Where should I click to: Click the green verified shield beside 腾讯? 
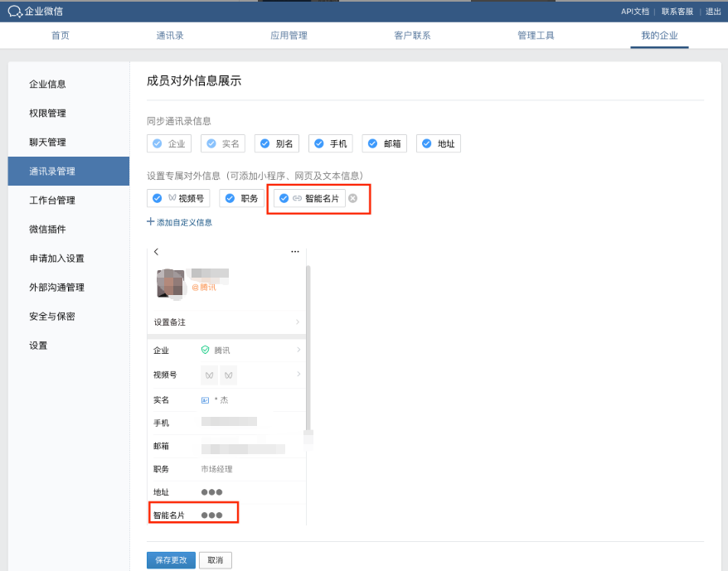[205, 350]
